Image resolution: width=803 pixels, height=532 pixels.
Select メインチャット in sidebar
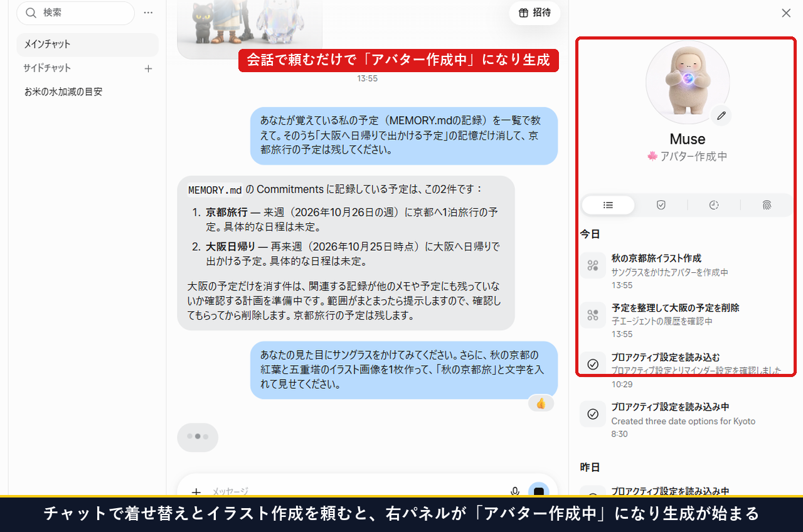click(x=87, y=45)
